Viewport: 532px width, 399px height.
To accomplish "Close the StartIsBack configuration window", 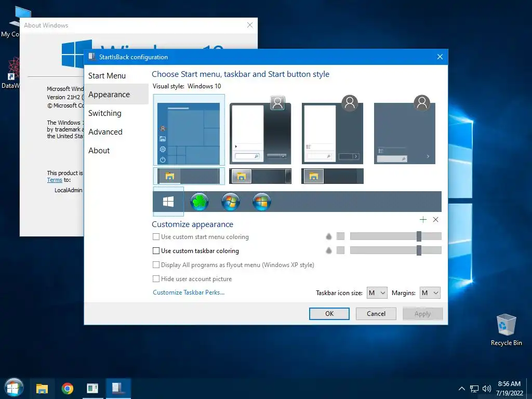I will (x=440, y=57).
